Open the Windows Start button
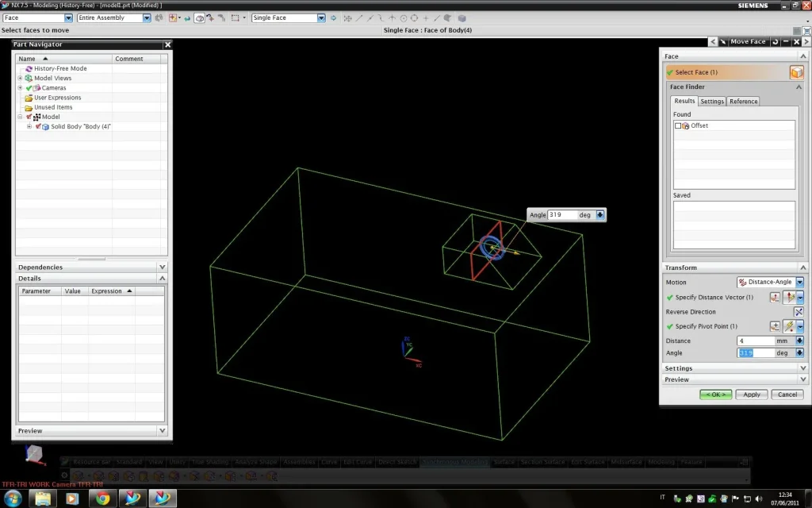This screenshot has width=812, height=508. pyautogui.click(x=13, y=498)
